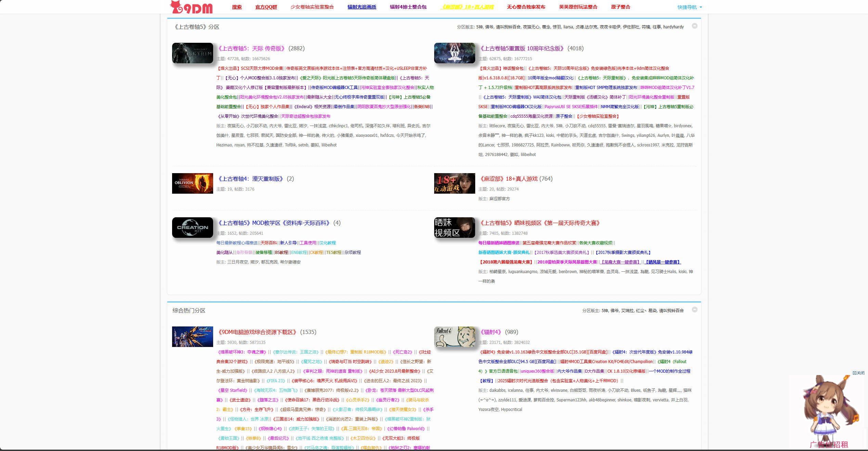Open the Creation Kit forum thumbnail
The width and height of the screenshot is (868, 451).
pyautogui.click(x=193, y=228)
